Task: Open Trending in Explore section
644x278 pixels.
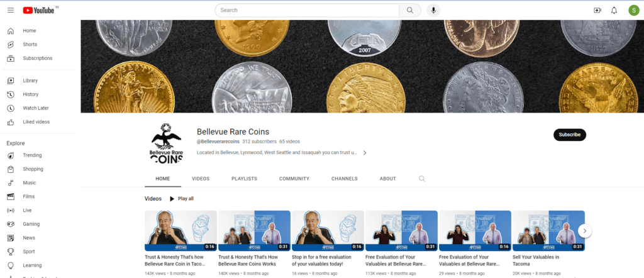Action: coord(38,155)
